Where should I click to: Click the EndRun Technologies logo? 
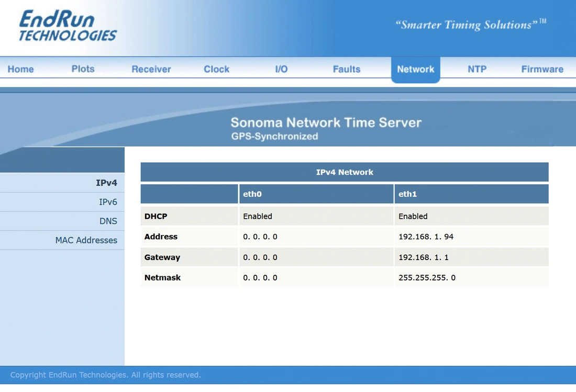coord(68,26)
